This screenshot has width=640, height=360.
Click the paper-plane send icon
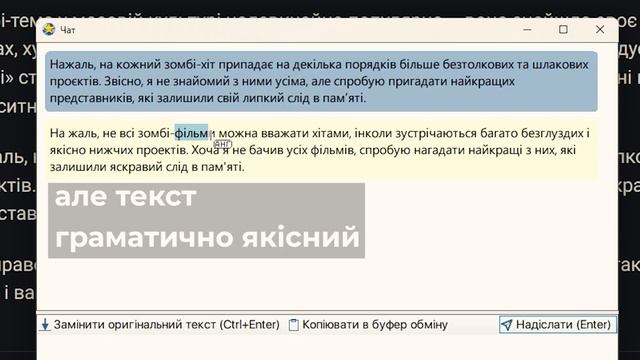(x=507, y=325)
